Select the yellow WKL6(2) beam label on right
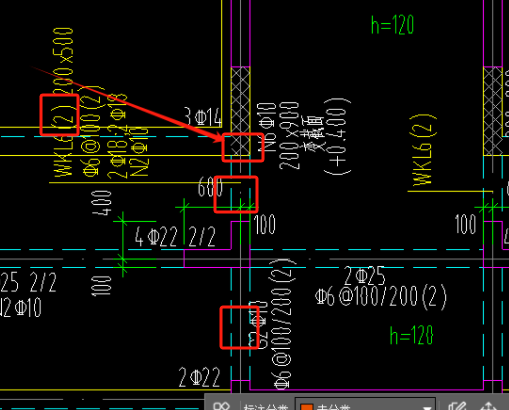 [x=423, y=150]
